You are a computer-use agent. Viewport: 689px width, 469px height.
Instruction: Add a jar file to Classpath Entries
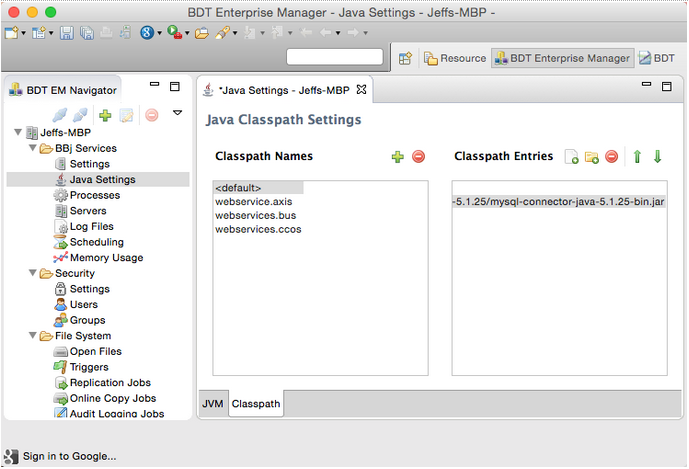coord(571,156)
